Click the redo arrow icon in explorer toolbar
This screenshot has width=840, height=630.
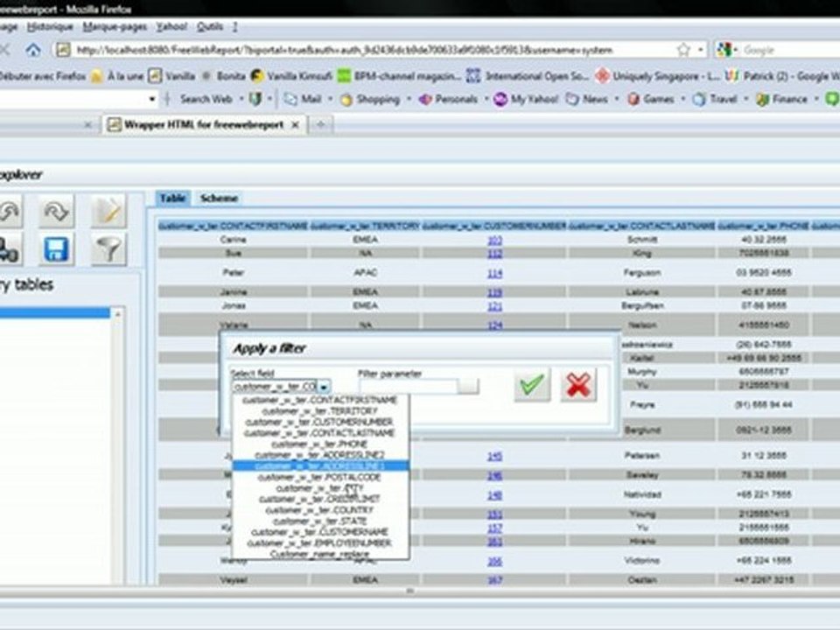(x=56, y=212)
